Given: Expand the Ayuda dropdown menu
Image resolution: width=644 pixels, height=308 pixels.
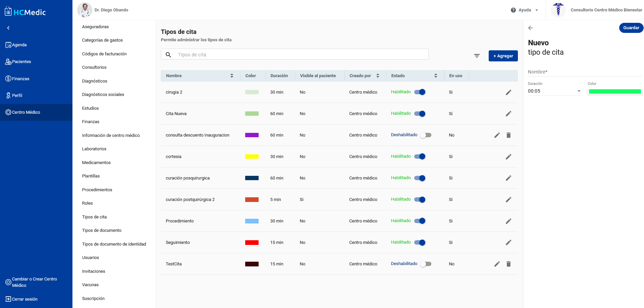Looking at the screenshot, I should pos(525,10).
